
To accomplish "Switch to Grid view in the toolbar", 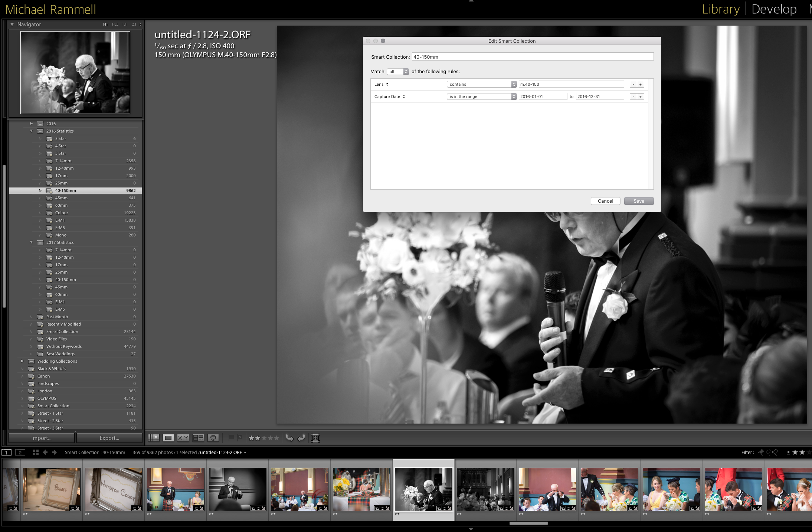I will 153,438.
